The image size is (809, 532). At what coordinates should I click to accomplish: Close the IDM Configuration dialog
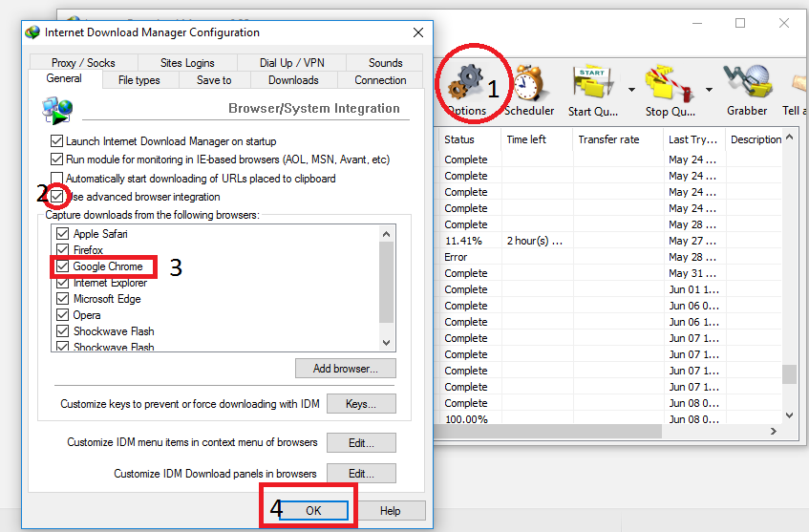[x=418, y=32]
